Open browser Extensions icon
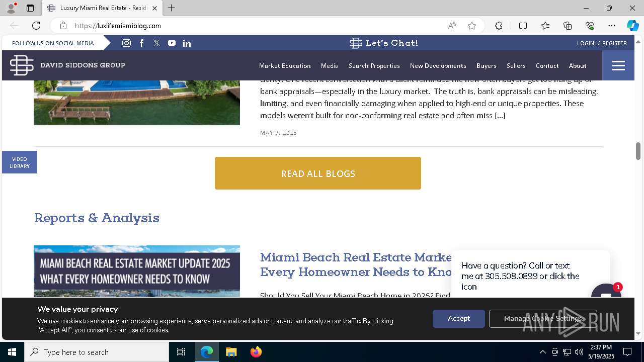 tap(499, 26)
